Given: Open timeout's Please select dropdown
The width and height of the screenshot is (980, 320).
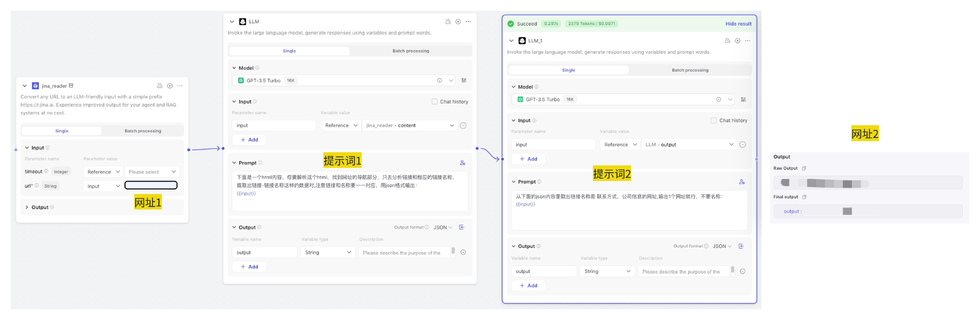Looking at the screenshot, I should (x=152, y=172).
